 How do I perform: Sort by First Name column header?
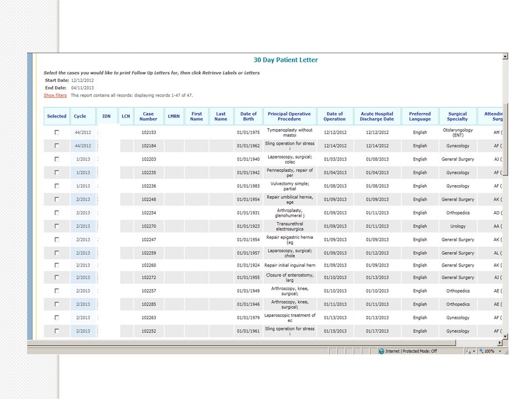197,116
